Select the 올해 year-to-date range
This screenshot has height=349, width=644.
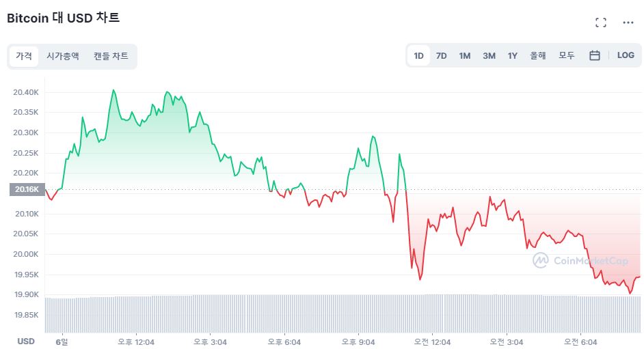coord(538,55)
